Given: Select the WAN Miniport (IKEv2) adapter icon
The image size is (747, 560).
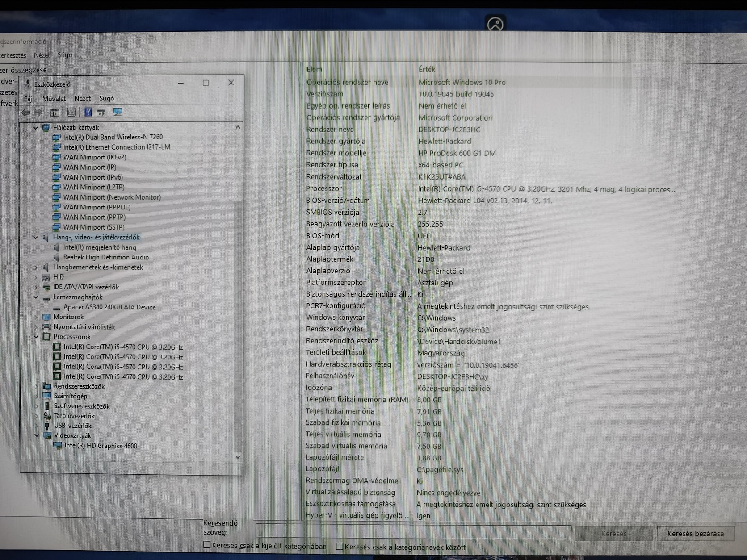Looking at the screenshot, I should 57,157.
